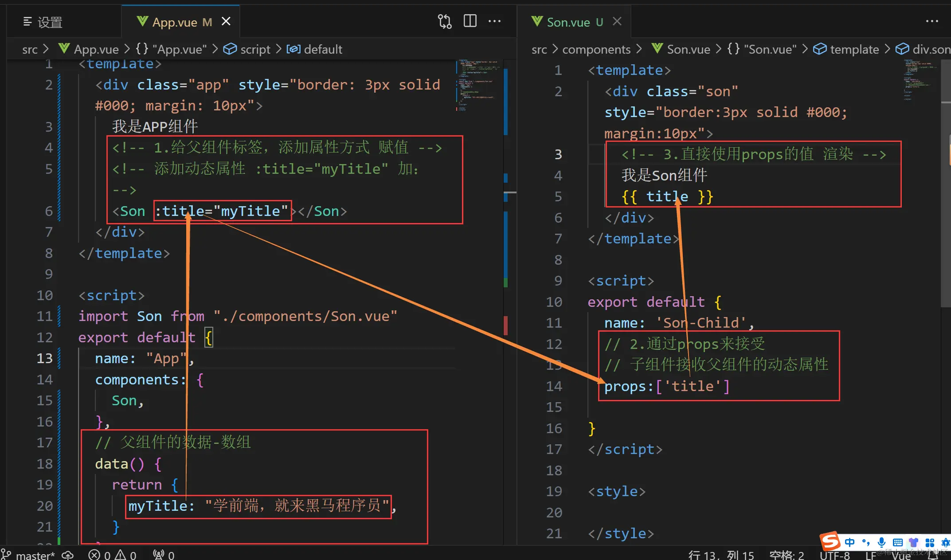Click the ports broadcast icon showing 0

(164, 555)
